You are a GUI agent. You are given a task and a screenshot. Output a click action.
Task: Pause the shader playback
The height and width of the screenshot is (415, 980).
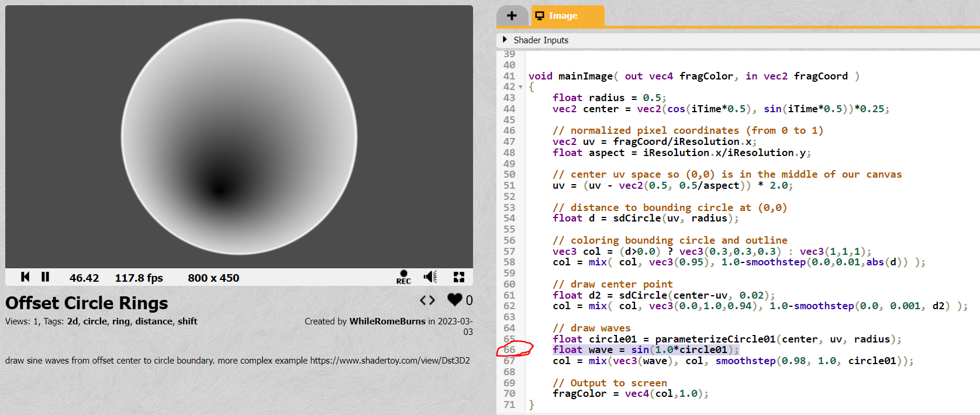45,277
